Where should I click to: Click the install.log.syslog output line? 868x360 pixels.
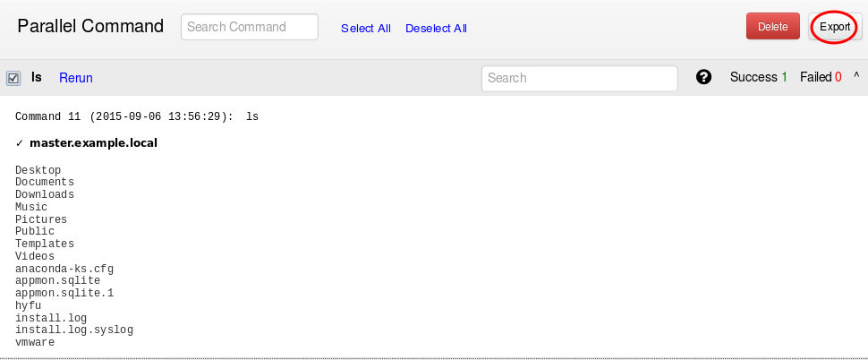74,330
